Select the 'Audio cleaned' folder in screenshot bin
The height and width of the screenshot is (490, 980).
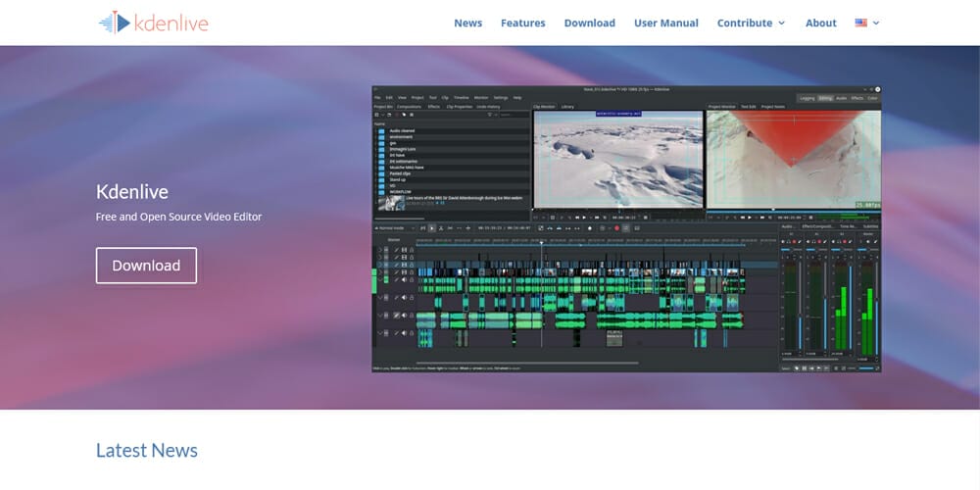(x=402, y=130)
